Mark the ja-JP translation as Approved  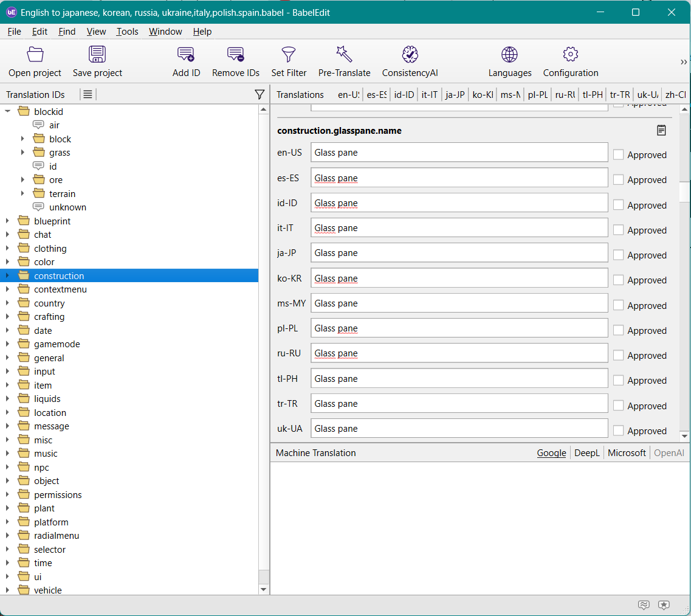[619, 255]
